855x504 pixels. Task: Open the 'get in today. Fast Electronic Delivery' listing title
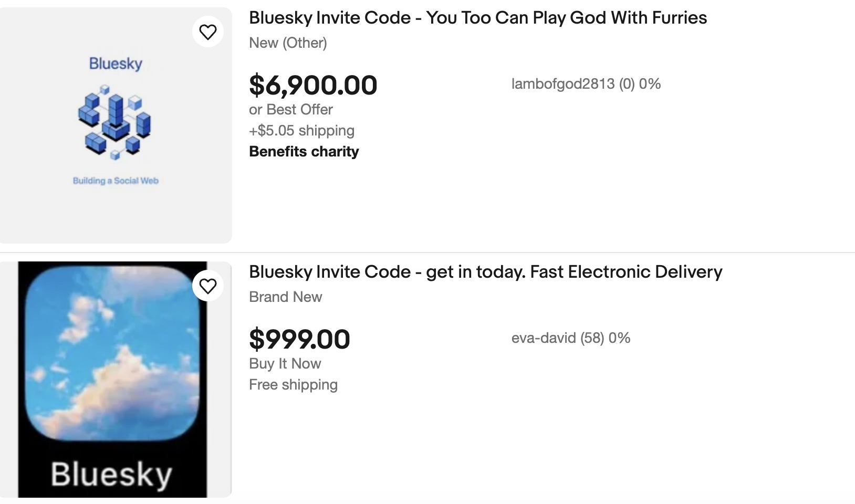(485, 272)
